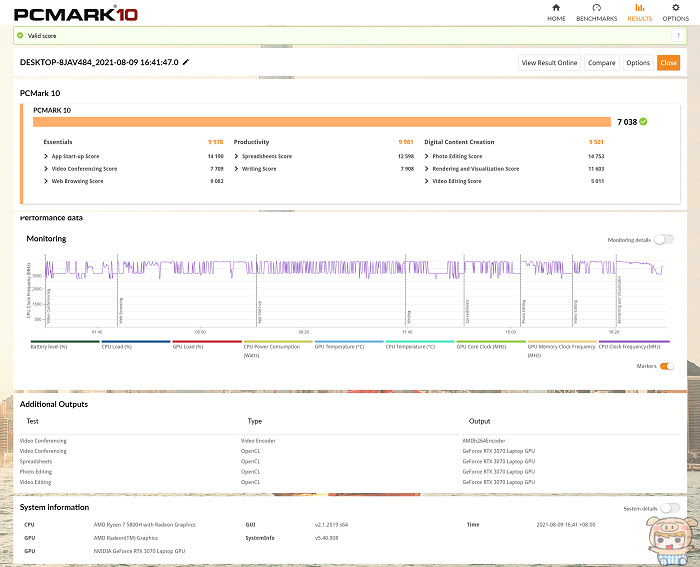Click the Productivity score heading
The width and height of the screenshot is (700, 567).
[x=251, y=142]
